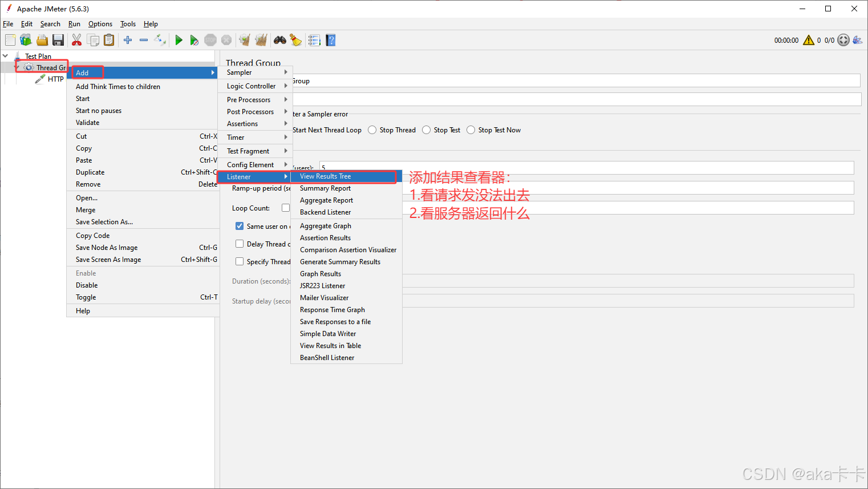Collapse the Test Plan tree node
This screenshot has height=489, width=868.
[x=6, y=56]
